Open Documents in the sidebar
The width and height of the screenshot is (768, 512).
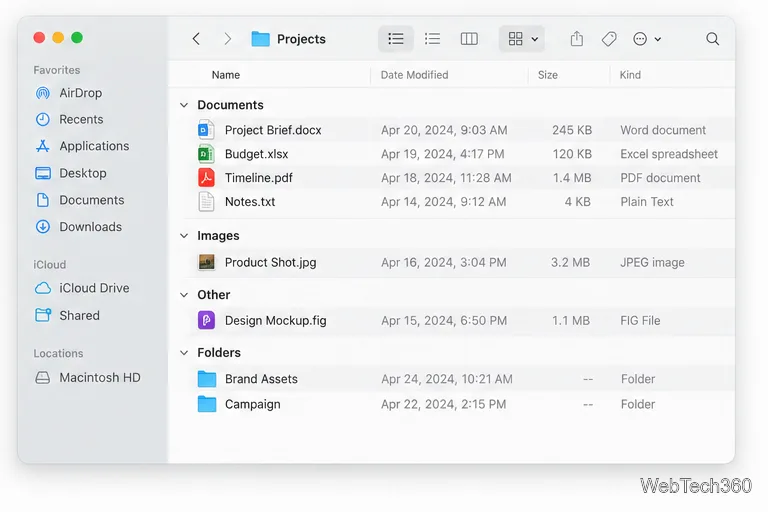point(92,200)
